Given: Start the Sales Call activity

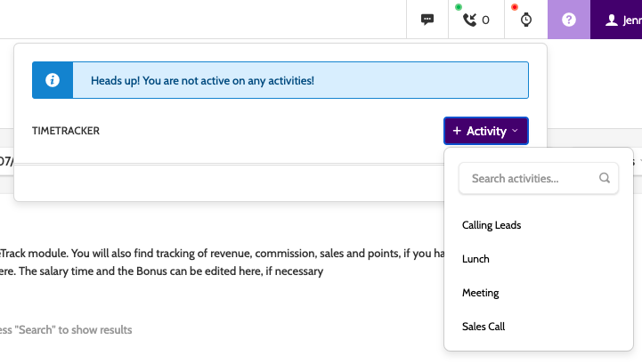Looking at the screenshot, I should tap(484, 327).
